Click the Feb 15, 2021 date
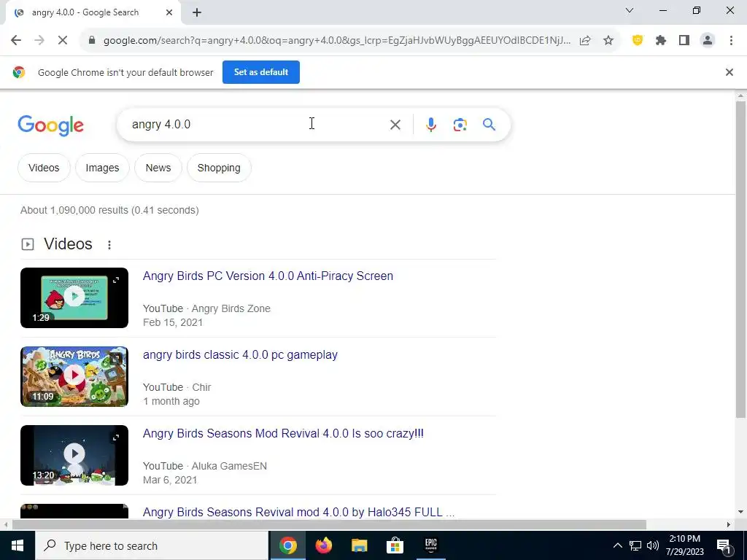Image resolution: width=747 pixels, height=560 pixels. 173,322
